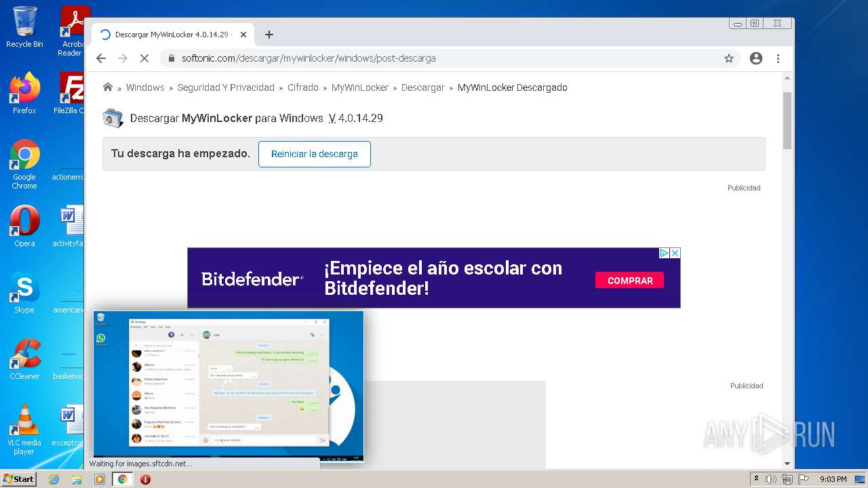Viewport: 868px width, 488px height.
Task: Click the MyWinLocker app icon
Action: (x=113, y=118)
